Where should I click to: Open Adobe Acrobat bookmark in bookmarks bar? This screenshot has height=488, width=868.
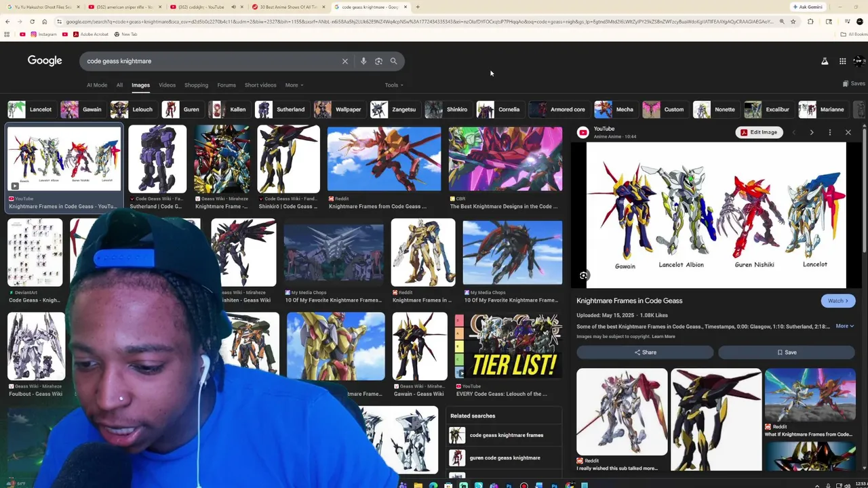click(x=90, y=34)
